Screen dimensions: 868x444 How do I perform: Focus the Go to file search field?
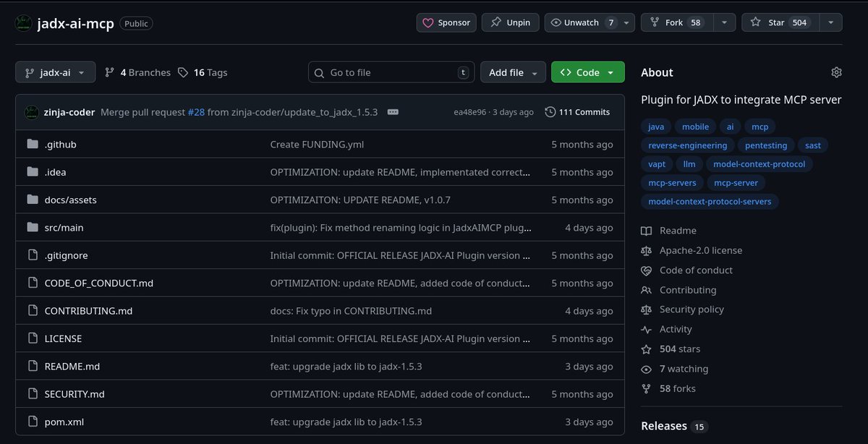tap(391, 72)
